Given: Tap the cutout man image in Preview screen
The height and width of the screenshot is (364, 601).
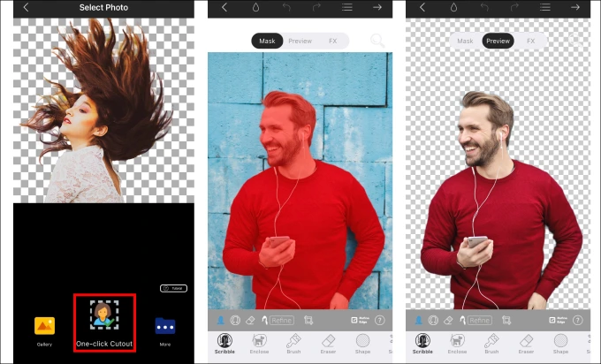Looking at the screenshot, I should [502, 201].
